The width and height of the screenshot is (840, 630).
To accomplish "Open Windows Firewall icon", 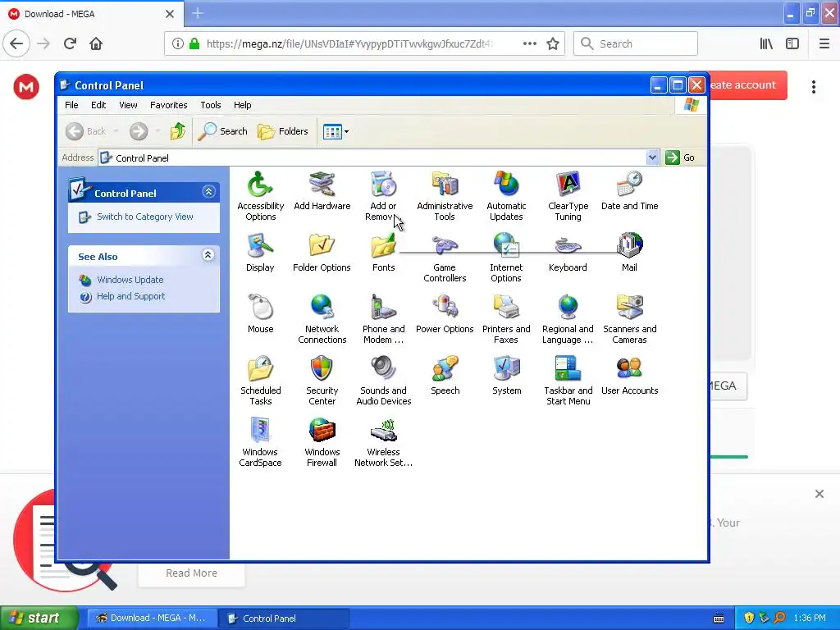I will tap(322, 442).
